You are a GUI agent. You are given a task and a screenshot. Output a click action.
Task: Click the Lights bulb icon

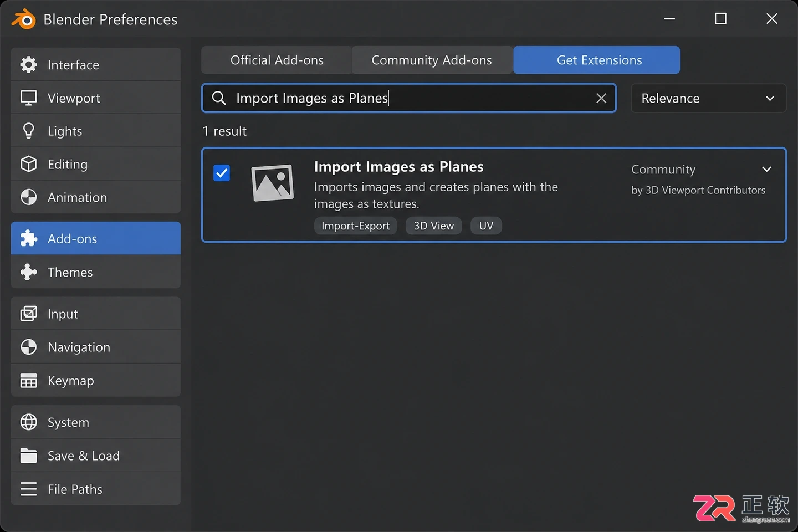click(28, 131)
